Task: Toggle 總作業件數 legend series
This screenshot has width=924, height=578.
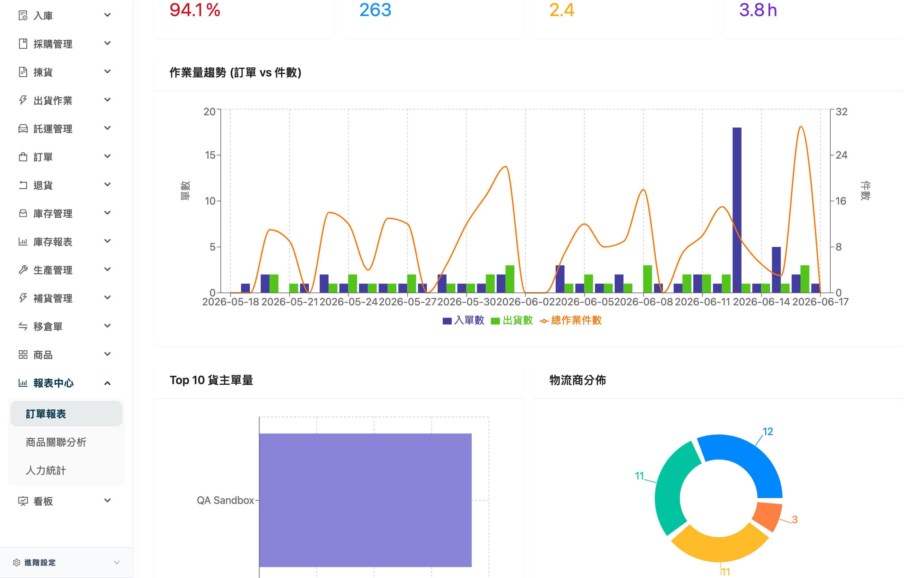Action: (x=570, y=320)
